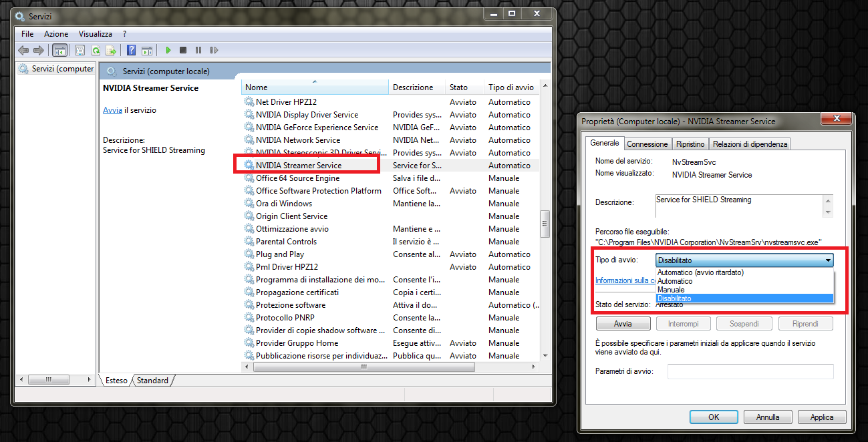Viewport: 868px width, 442px height.
Task: Click the gear icon beside Protocollo PNRP
Action: coord(249,318)
